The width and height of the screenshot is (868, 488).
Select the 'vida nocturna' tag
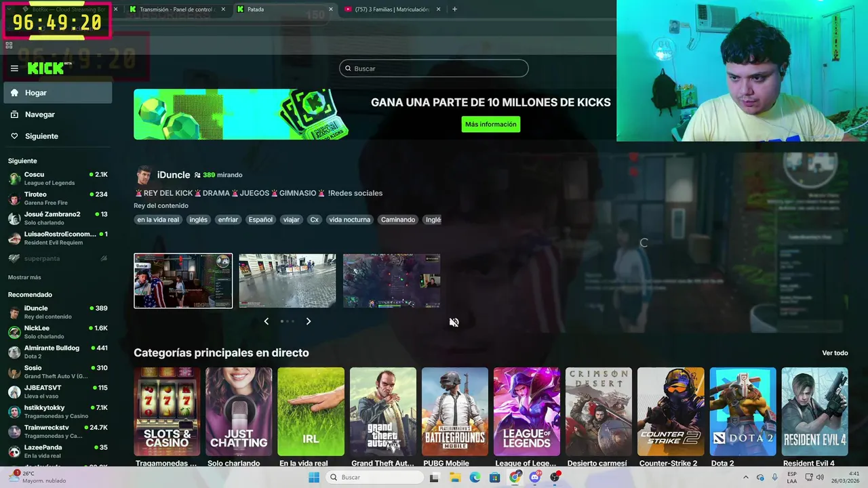(x=350, y=220)
